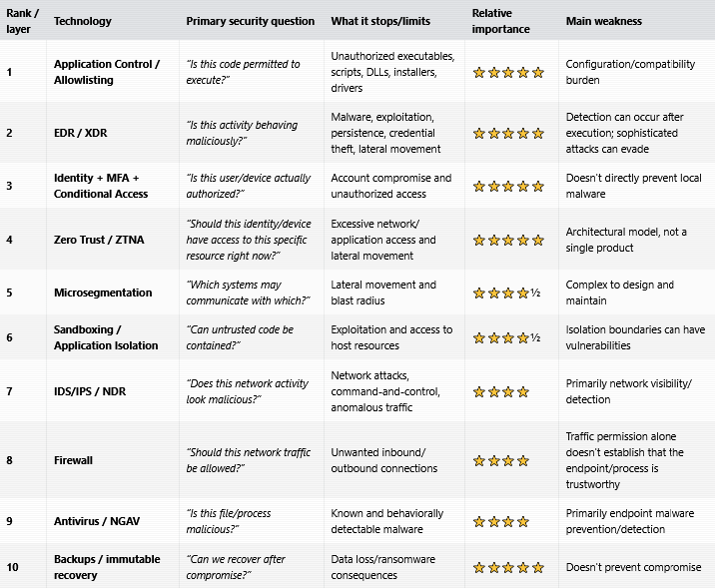Screen dimensions: 715x588
Task: Click the Technology column header
Action: (83, 21)
